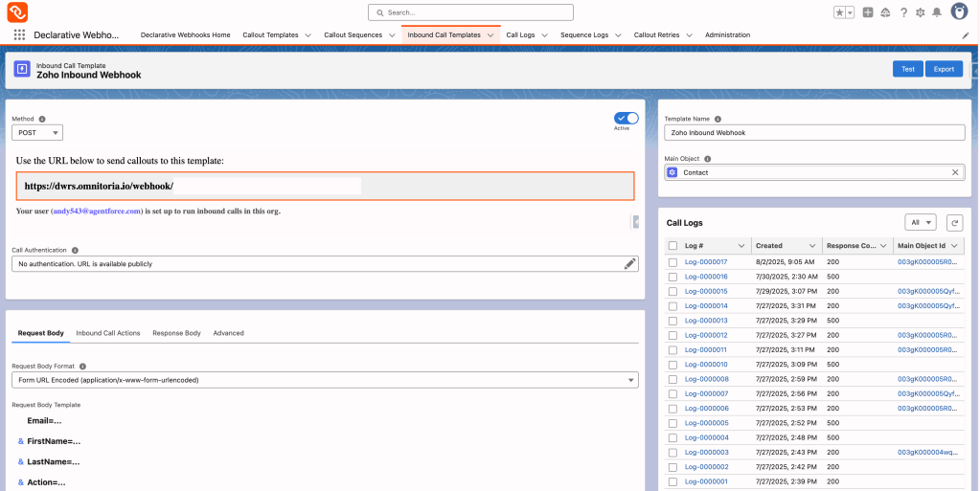Expand the Request Body Format dropdown
980x491 pixels.
[x=325, y=380]
